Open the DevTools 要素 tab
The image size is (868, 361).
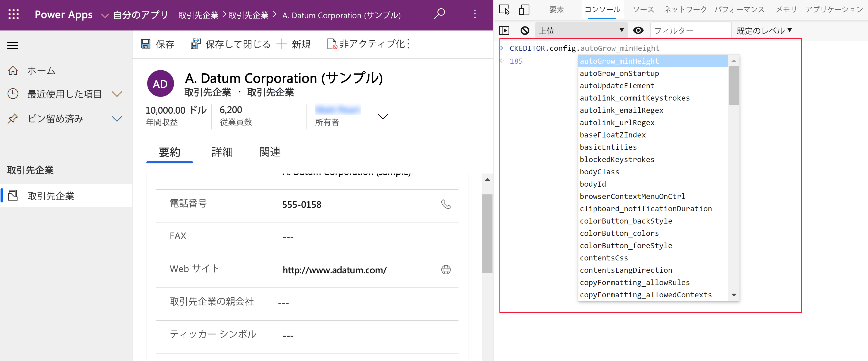(x=556, y=9)
